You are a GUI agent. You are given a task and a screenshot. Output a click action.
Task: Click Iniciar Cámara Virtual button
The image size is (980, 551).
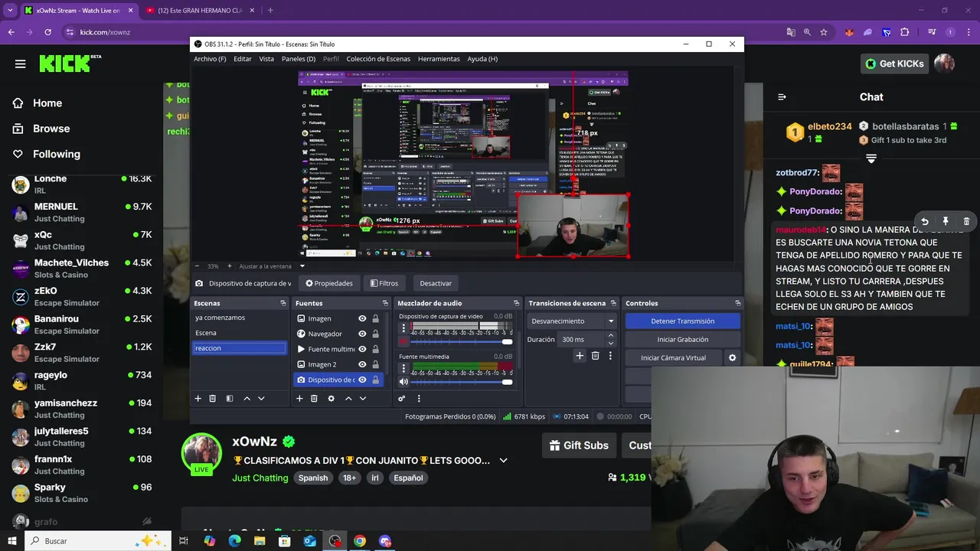coord(673,357)
